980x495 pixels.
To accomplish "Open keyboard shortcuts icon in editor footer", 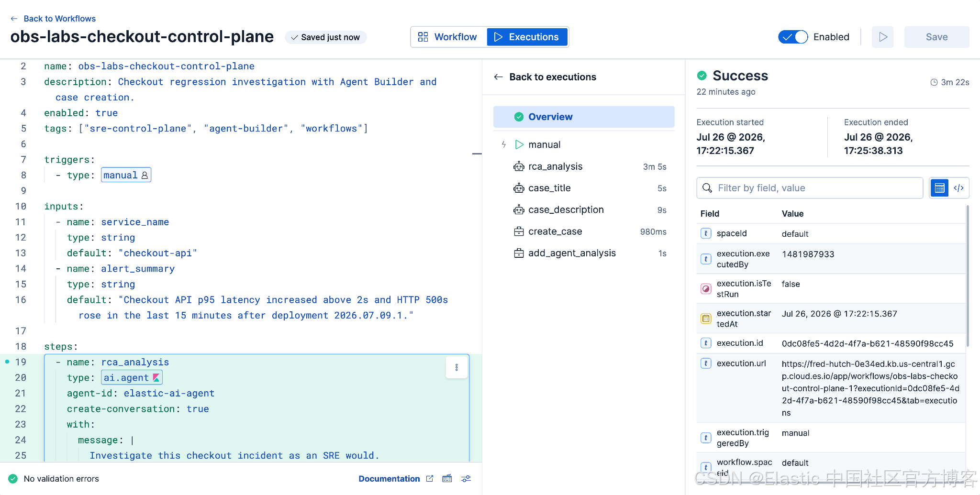I will [447, 479].
